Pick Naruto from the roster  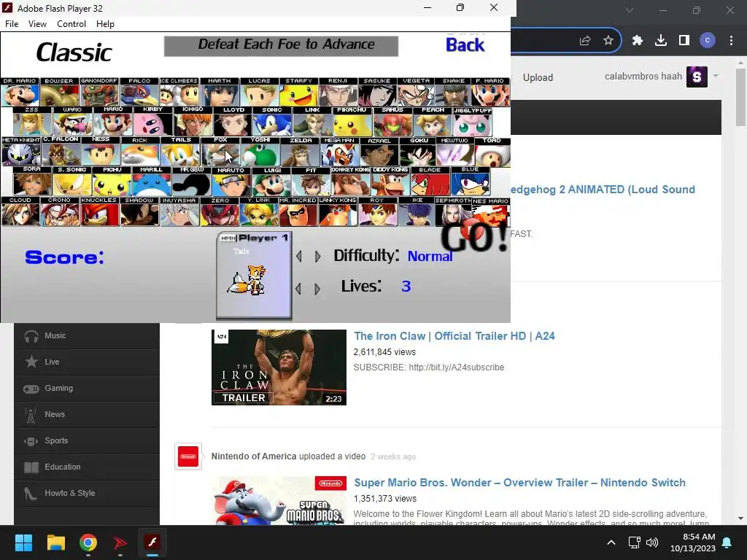click(x=231, y=181)
